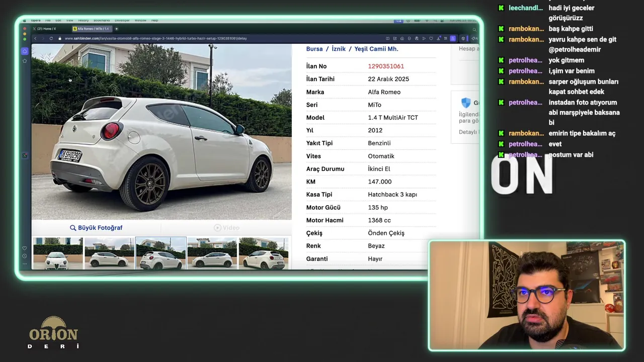Viewport: 644px width, 362px height.
Task: Click the listing number 1290351061
Action: (x=386, y=66)
